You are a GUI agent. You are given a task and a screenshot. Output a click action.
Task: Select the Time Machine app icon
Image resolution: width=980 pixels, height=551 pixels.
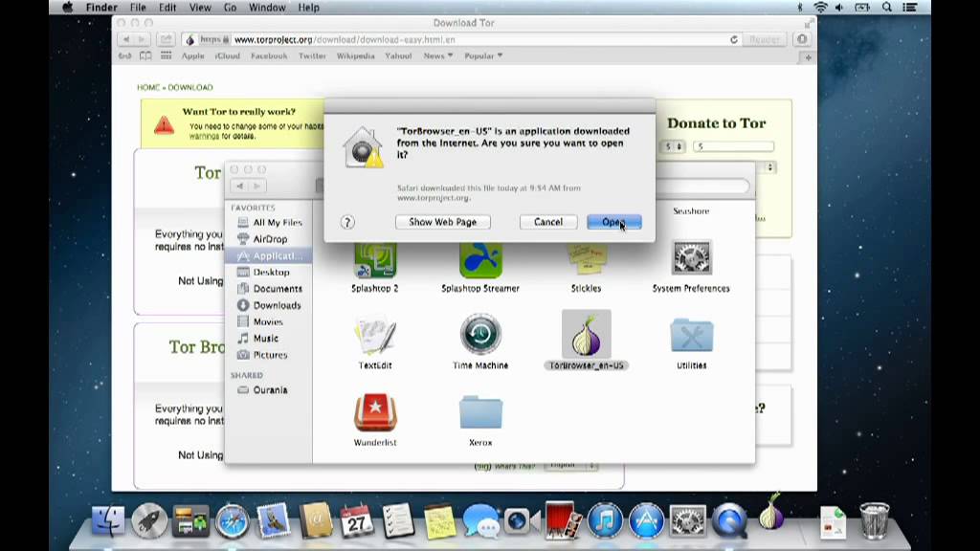[480, 334]
